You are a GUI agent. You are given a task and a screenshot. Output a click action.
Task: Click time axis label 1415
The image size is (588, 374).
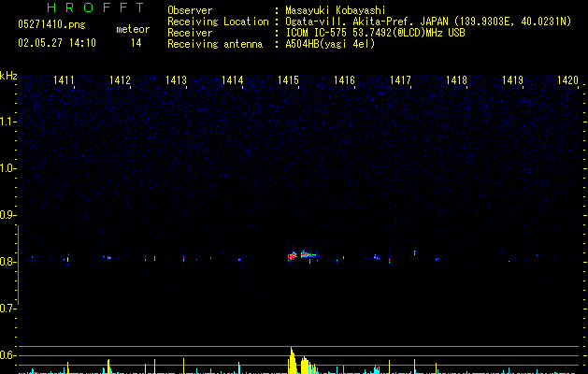tap(288, 80)
